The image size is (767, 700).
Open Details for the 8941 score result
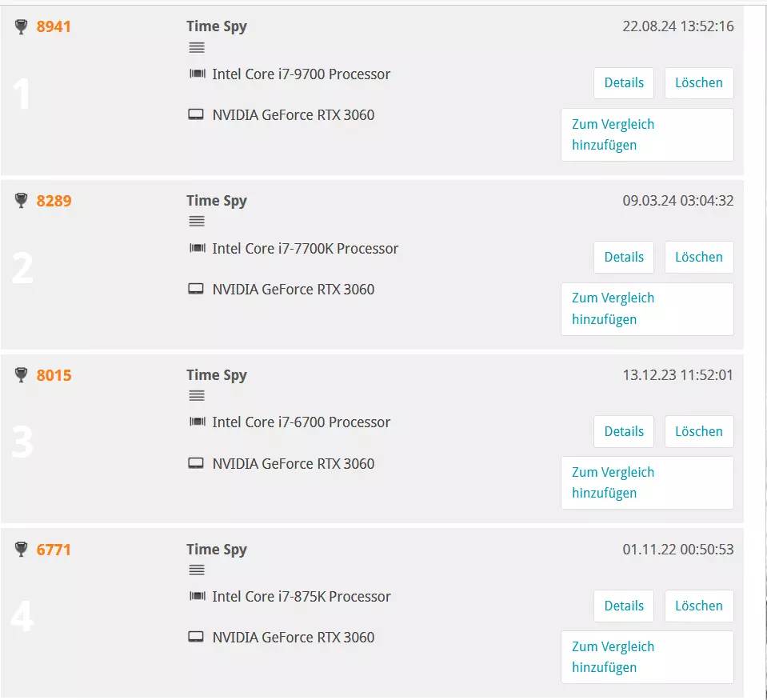coord(624,83)
